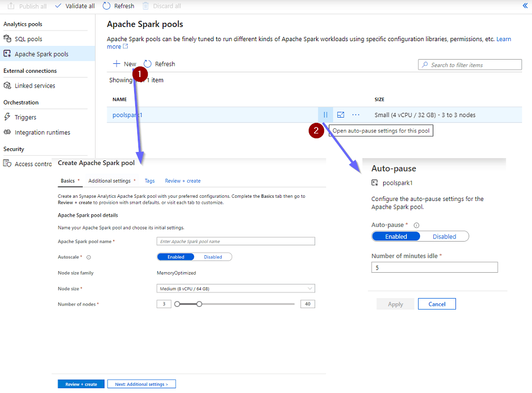Set Autoscale to Disabled
532x393 pixels.
(x=213, y=257)
